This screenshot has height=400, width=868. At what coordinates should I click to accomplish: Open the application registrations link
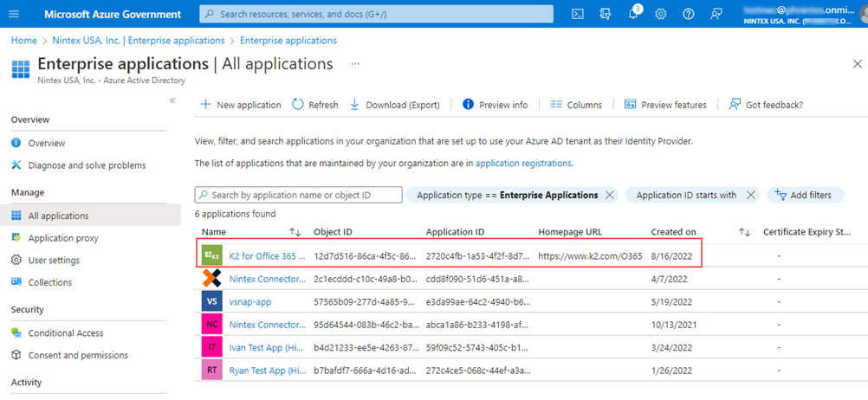coord(523,163)
